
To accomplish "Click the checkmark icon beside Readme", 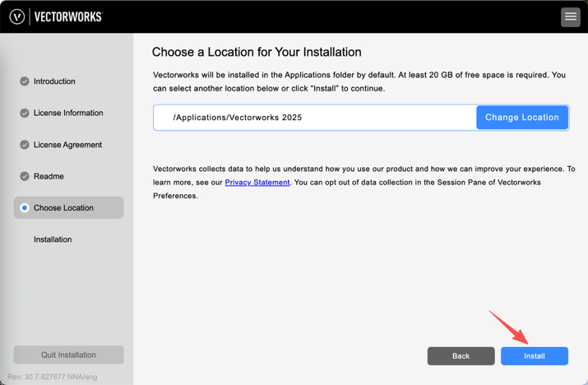I will (25, 176).
